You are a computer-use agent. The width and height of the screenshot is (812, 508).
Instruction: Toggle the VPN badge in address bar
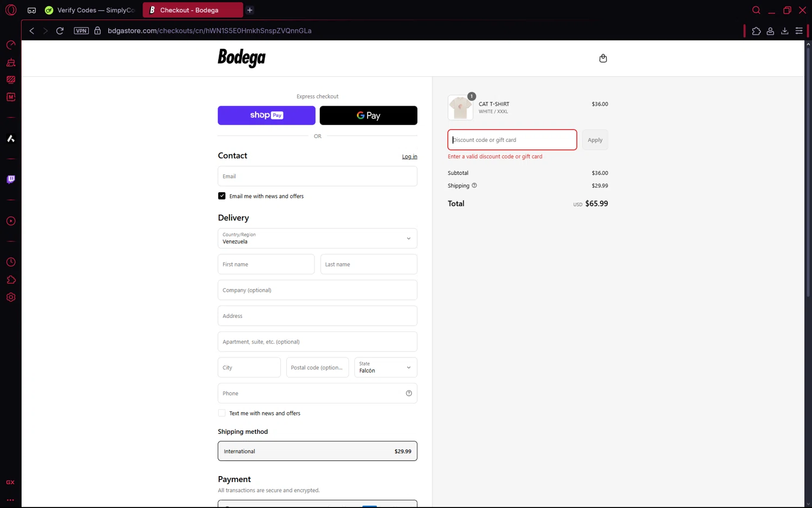(x=81, y=31)
